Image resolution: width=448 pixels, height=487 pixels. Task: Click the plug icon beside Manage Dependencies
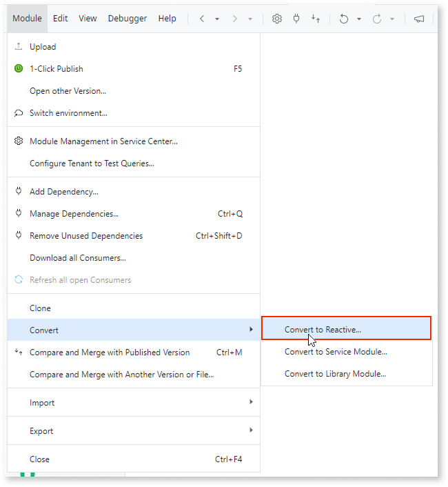pyautogui.click(x=19, y=213)
